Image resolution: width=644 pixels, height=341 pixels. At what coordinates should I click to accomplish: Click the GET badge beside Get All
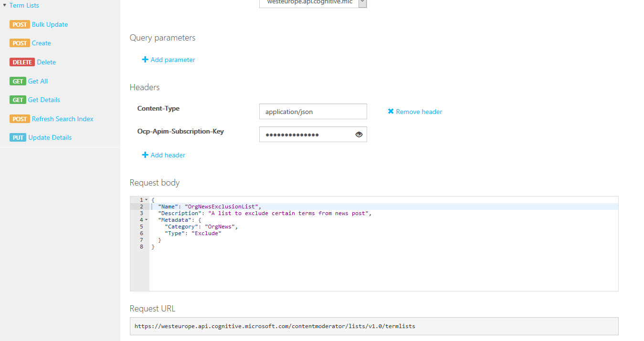pos(18,81)
